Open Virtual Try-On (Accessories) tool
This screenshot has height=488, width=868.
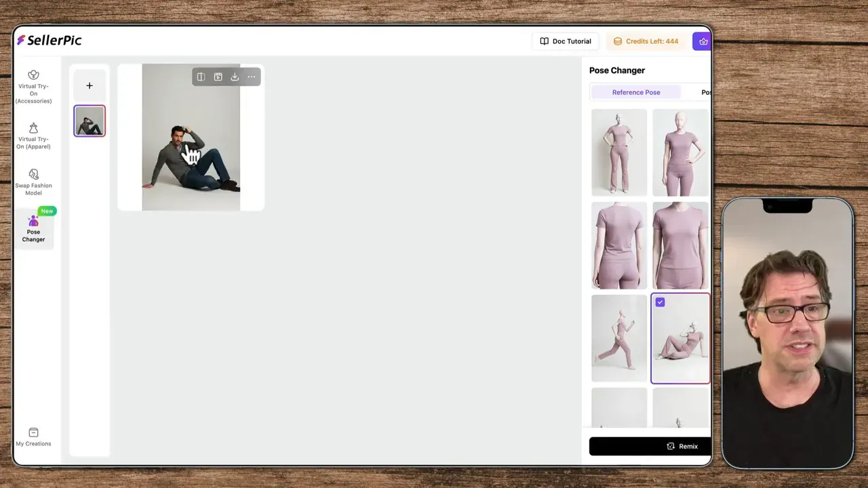coord(33,87)
